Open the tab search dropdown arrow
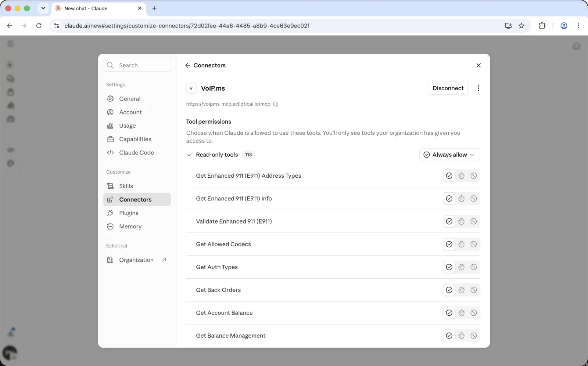Screen dimensions: 588x366 43,8
